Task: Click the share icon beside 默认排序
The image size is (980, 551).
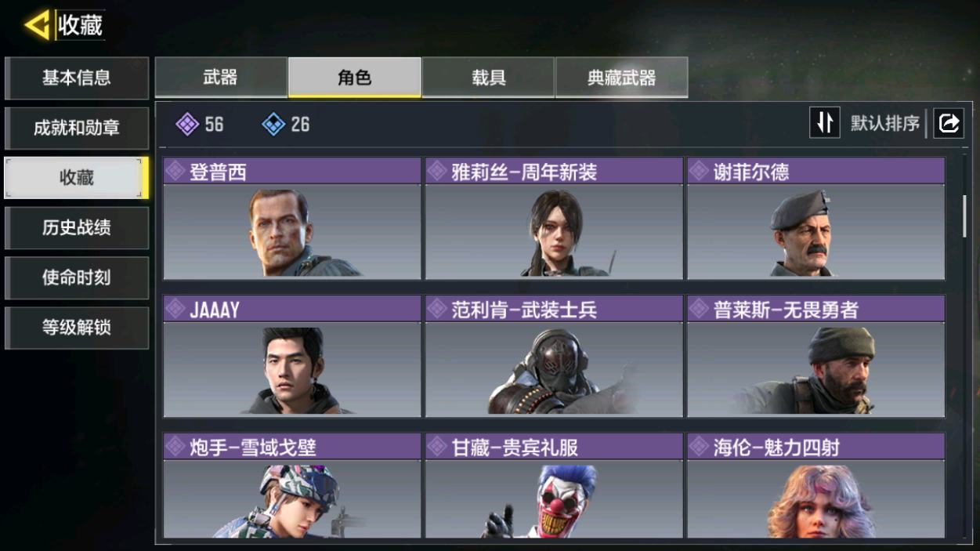Action: (x=949, y=123)
